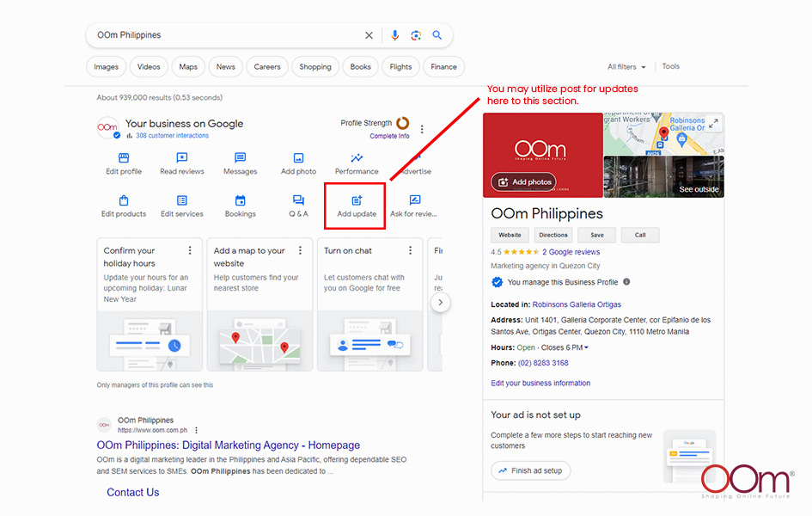Viewport: 812px width, 516px height.
Task: Open the Bookings calendar icon
Action: click(x=240, y=200)
